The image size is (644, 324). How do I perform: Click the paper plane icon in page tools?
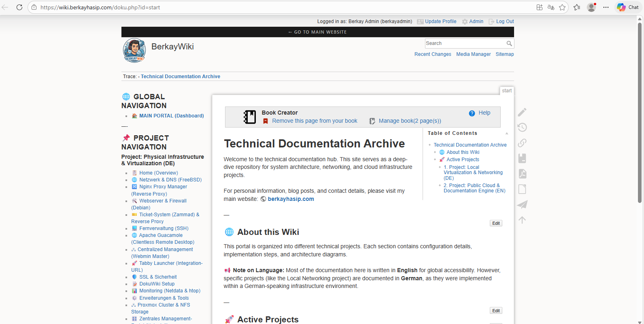[522, 205]
